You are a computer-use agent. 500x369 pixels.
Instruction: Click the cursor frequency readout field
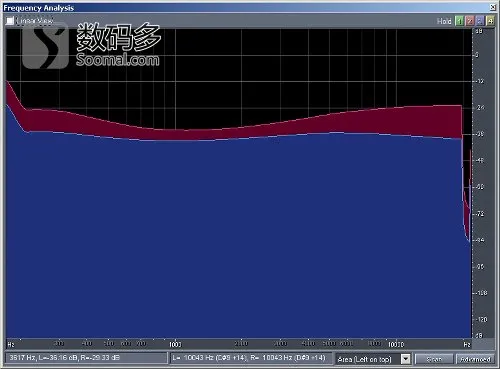point(86,358)
